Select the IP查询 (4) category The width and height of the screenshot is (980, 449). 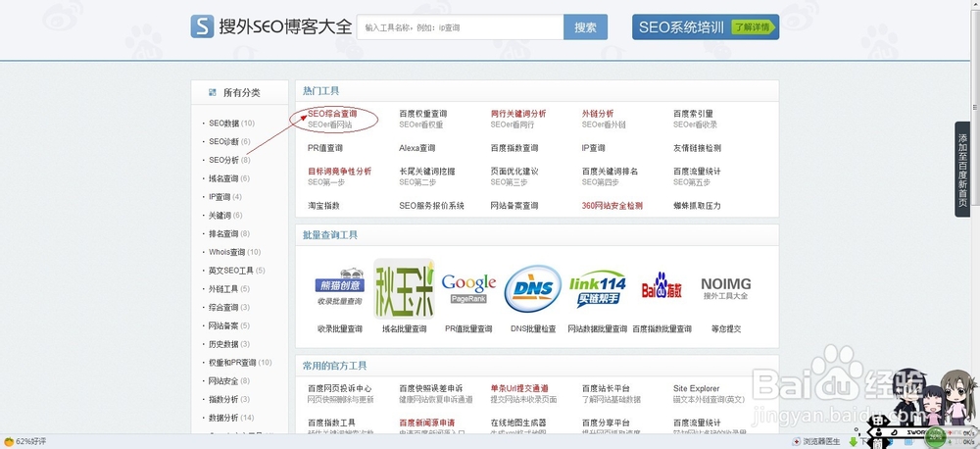click(225, 197)
